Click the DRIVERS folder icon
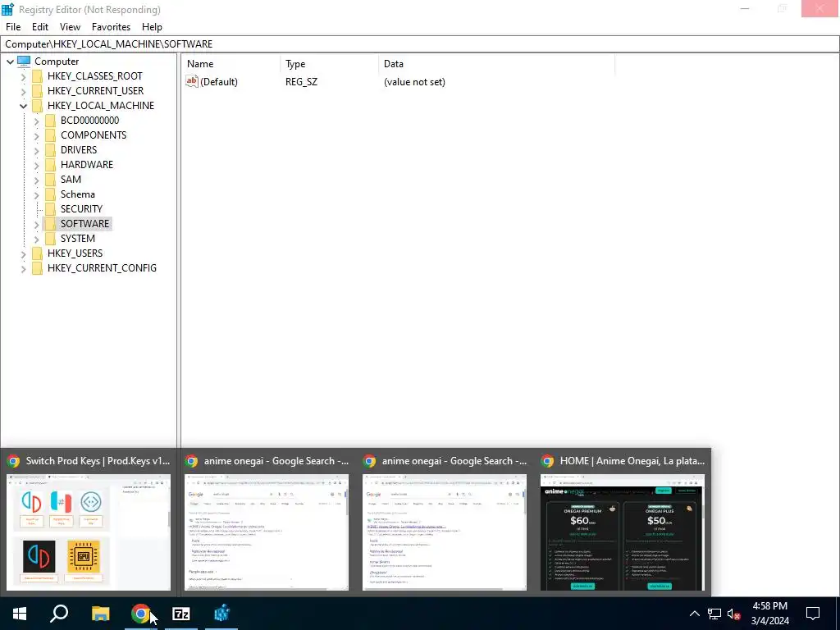Screen dimensions: 840x630 tap(50, 149)
